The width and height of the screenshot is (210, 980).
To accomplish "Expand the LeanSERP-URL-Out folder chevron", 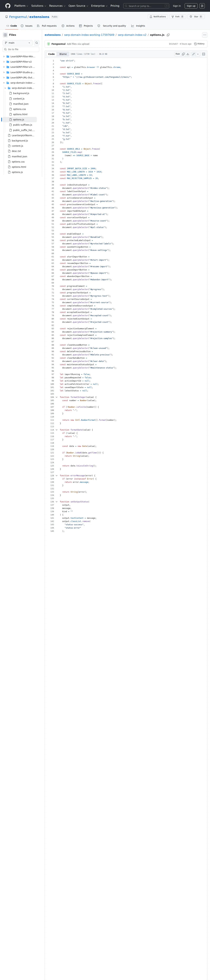I will pyautogui.click(x=4, y=78).
